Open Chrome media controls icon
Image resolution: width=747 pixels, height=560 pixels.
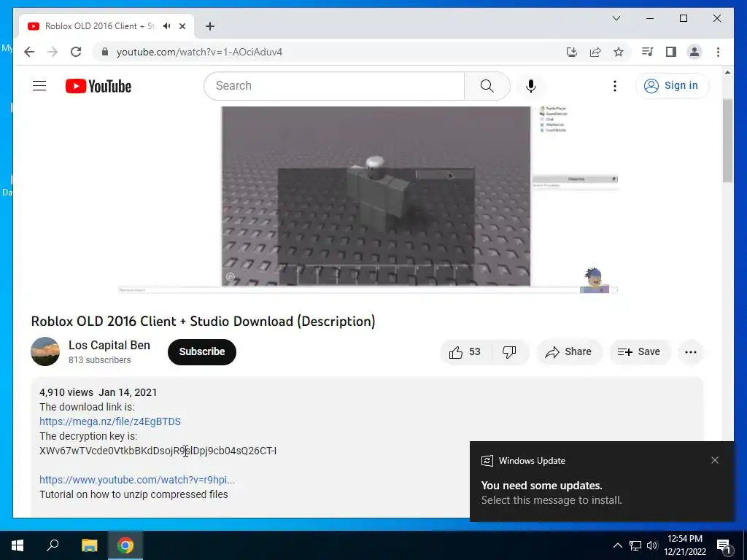pyautogui.click(x=648, y=52)
